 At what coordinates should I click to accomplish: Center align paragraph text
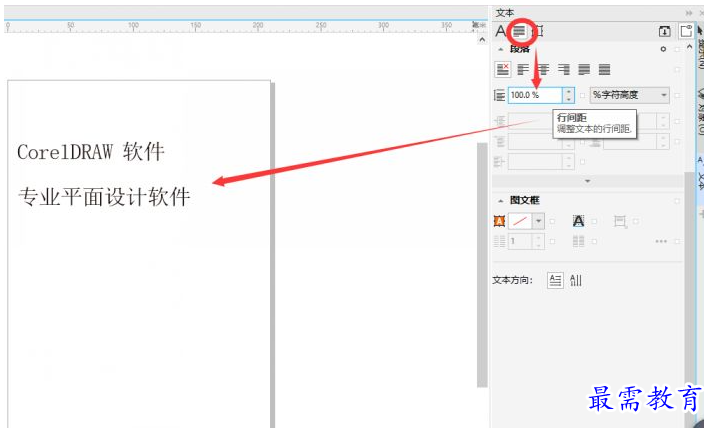pos(543,69)
